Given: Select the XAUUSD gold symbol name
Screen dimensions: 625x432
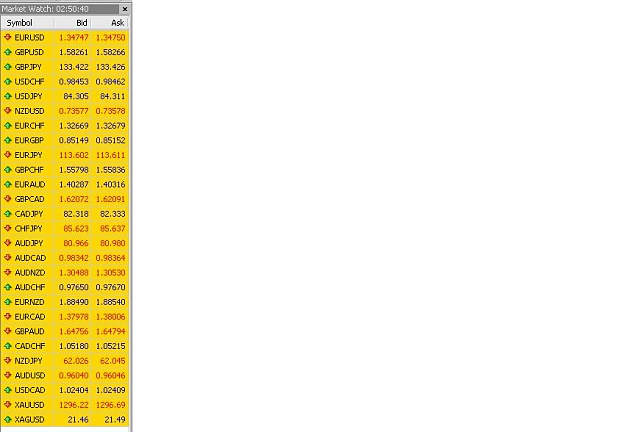Looking at the screenshot, I should coord(29,405).
